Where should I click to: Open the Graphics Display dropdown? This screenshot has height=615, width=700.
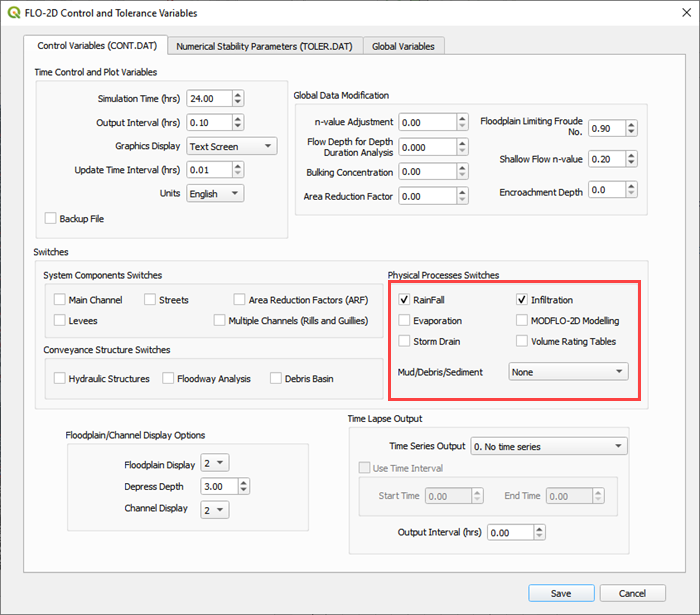point(232,146)
